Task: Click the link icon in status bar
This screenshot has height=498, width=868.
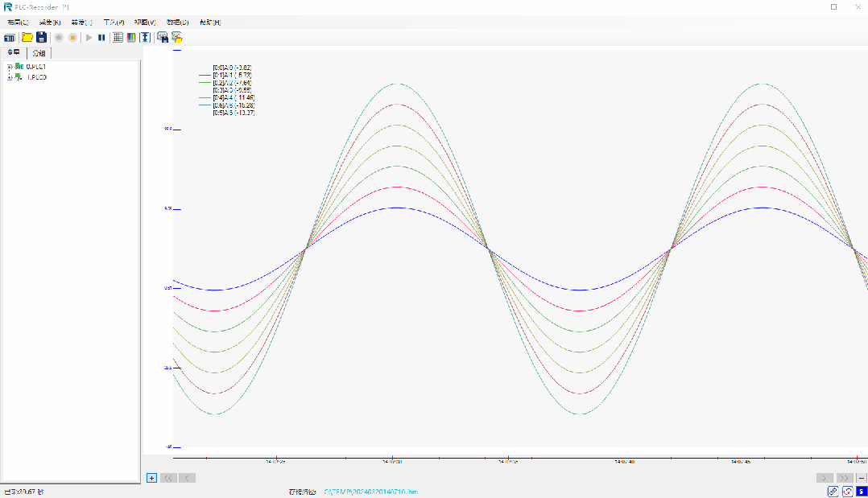Action: [833, 492]
